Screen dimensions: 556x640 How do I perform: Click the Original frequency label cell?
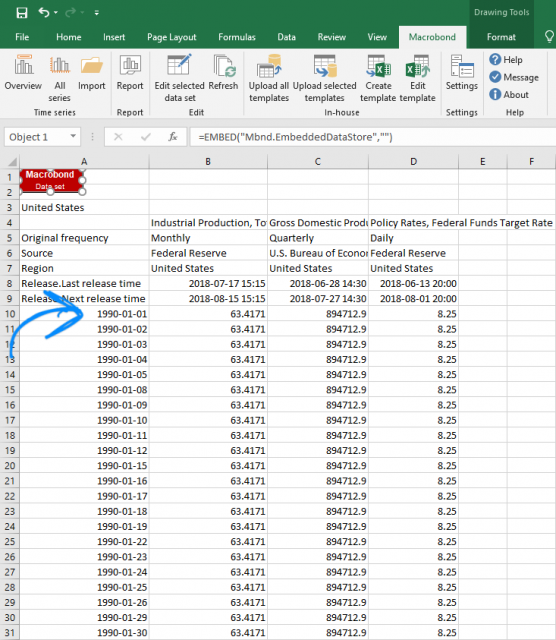point(84,238)
